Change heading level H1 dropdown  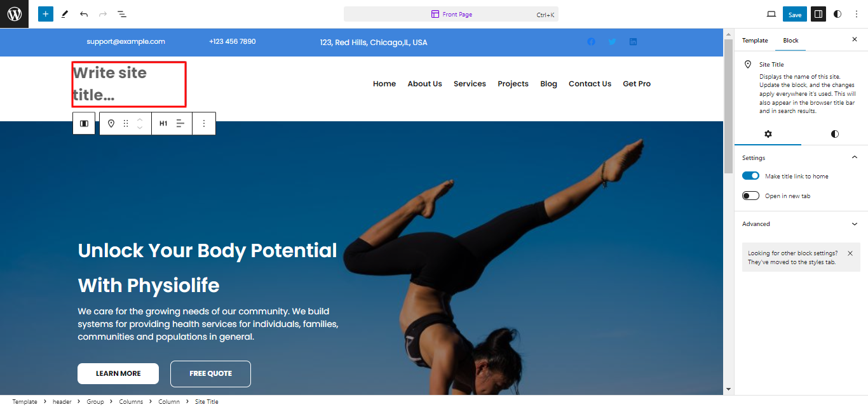(163, 124)
